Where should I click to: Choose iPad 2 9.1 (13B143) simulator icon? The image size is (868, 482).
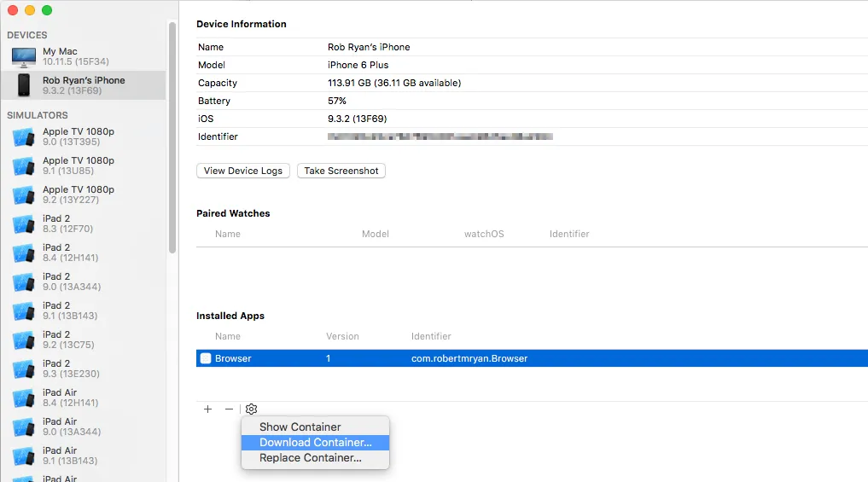coord(24,311)
